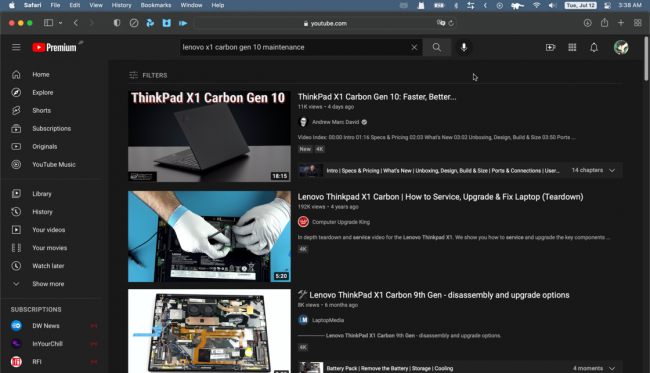Image resolution: width=650 pixels, height=373 pixels.
Task: Toggle the Safari sidebar button
Action: [x=49, y=23]
